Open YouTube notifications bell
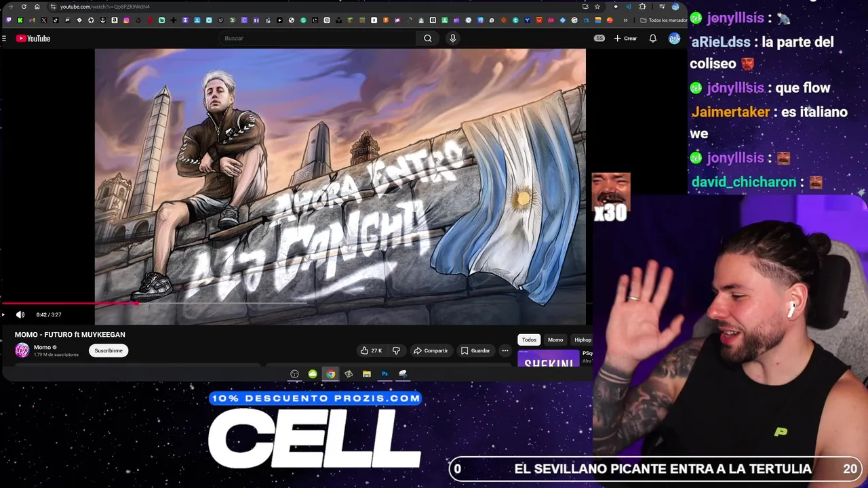868x488 pixels. point(653,39)
